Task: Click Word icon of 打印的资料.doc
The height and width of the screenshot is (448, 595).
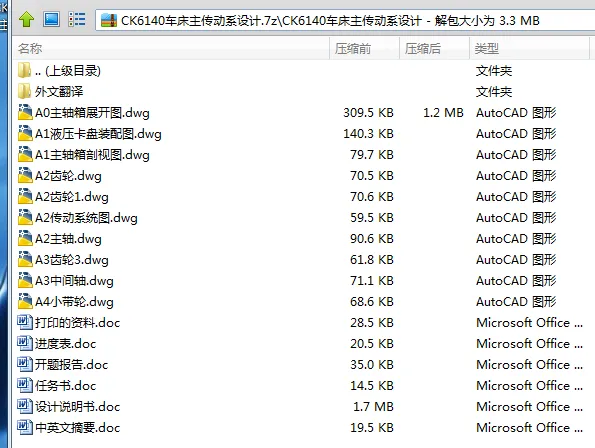Action: tap(25, 322)
